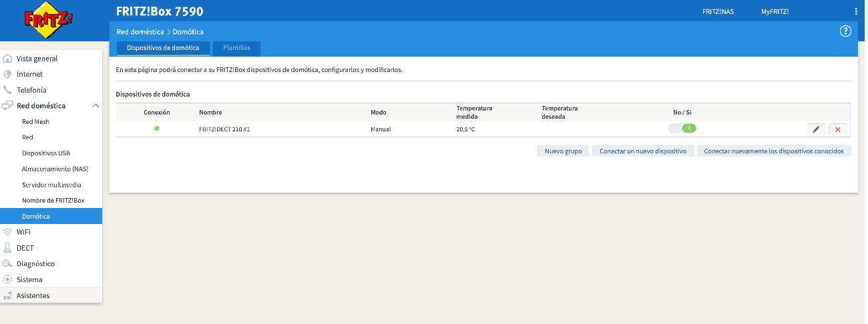
Task: Open the FRITZ!NAS link in header
Action: (x=718, y=11)
